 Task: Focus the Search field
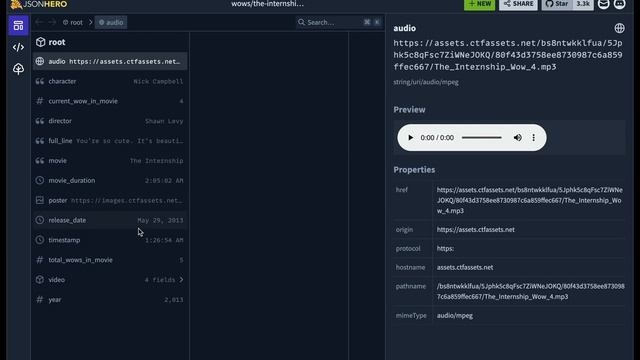339,22
